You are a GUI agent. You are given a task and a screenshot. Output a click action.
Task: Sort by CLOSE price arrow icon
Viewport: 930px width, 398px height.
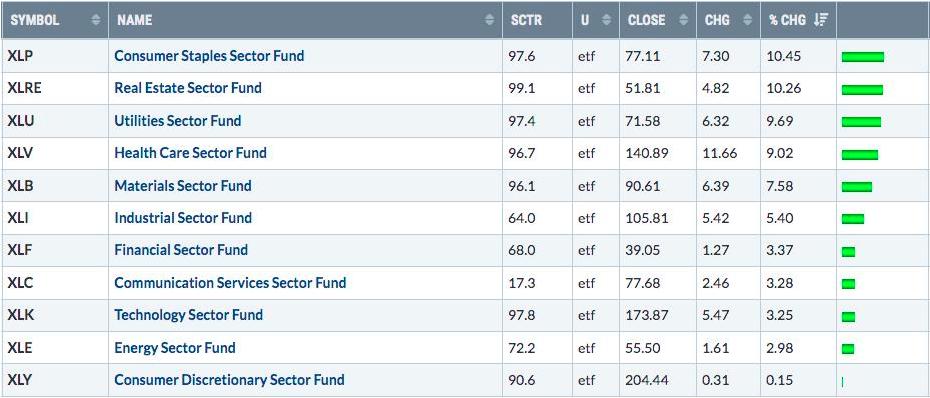(683, 20)
